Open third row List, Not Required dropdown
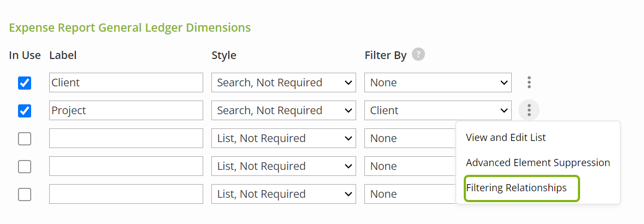644x224 pixels. 284,138
